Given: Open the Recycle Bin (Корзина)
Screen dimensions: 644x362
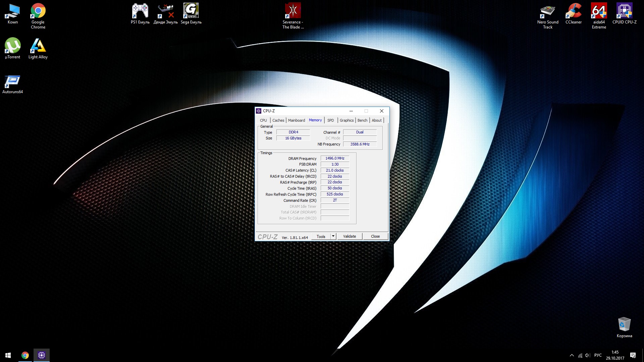Looking at the screenshot, I should pos(624,324).
